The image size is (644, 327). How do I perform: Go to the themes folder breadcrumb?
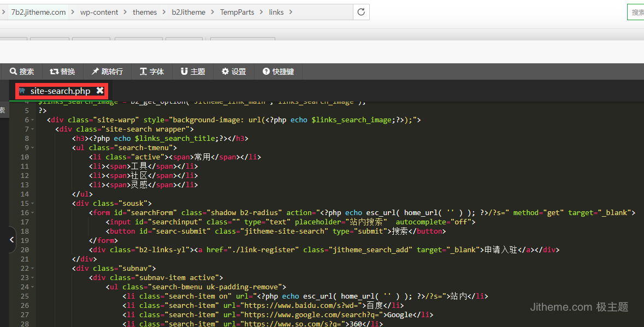tap(145, 12)
